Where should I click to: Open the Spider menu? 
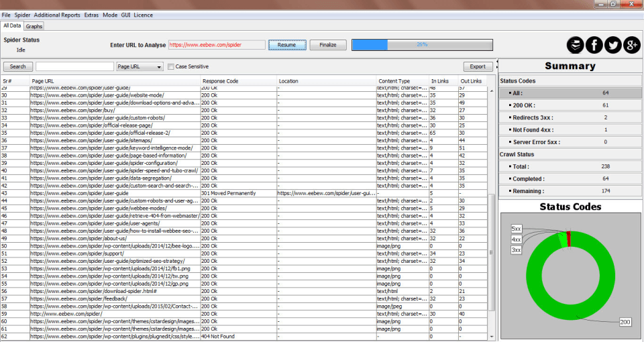tap(22, 15)
